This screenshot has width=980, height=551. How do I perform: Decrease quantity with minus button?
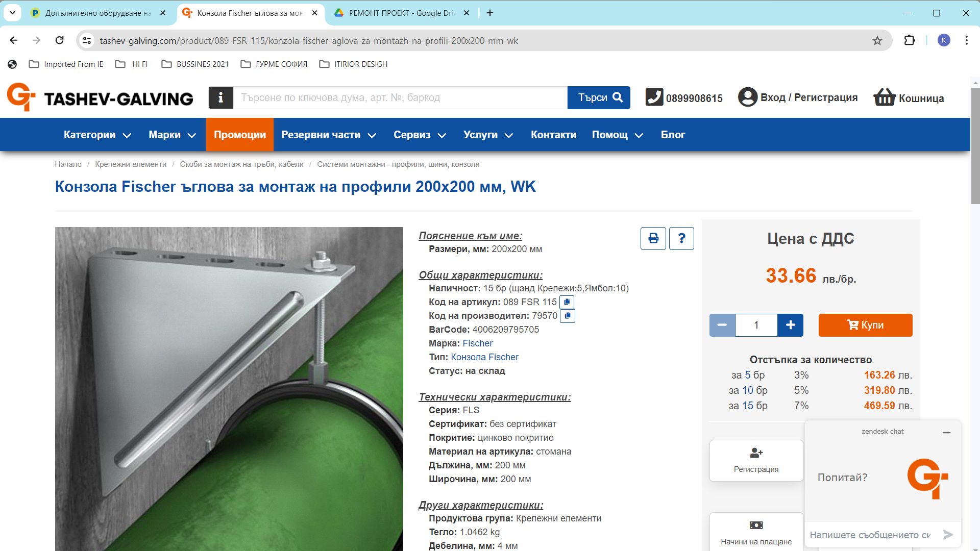tap(722, 325)
